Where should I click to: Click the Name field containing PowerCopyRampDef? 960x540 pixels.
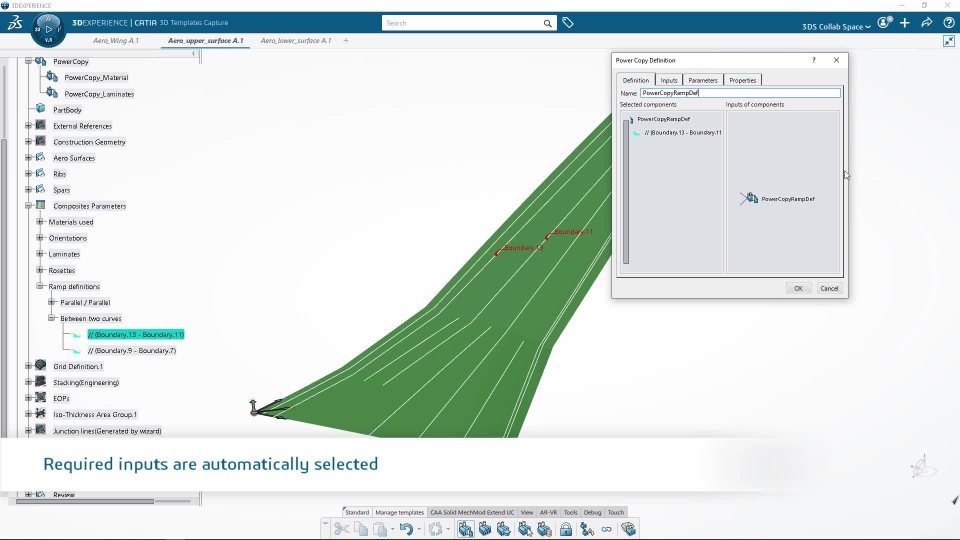[740, 93]
